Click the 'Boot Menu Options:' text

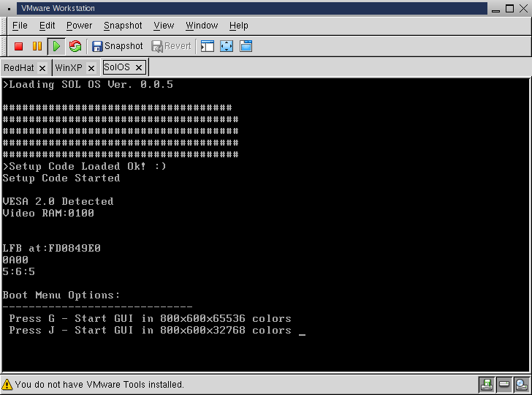pos(61,295)
